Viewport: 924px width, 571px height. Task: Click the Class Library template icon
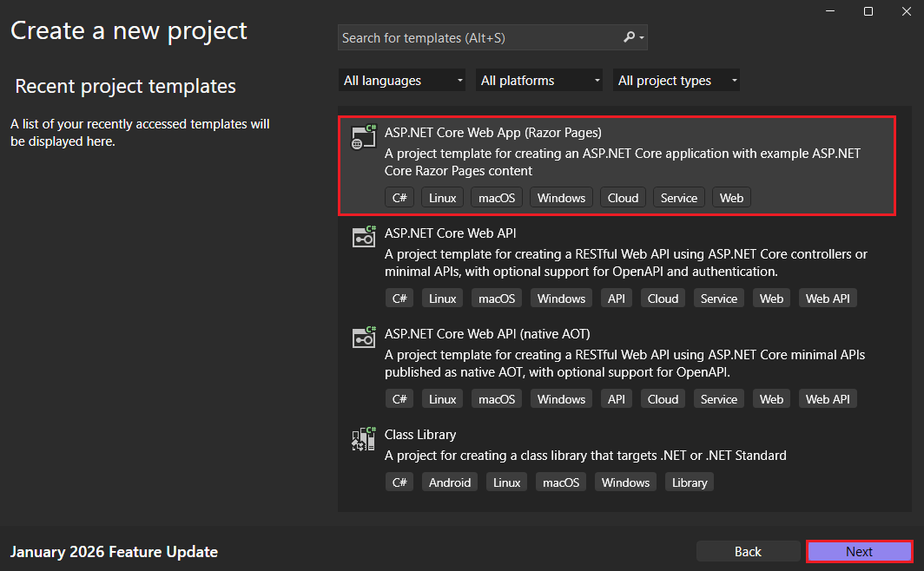click(362, 437)
